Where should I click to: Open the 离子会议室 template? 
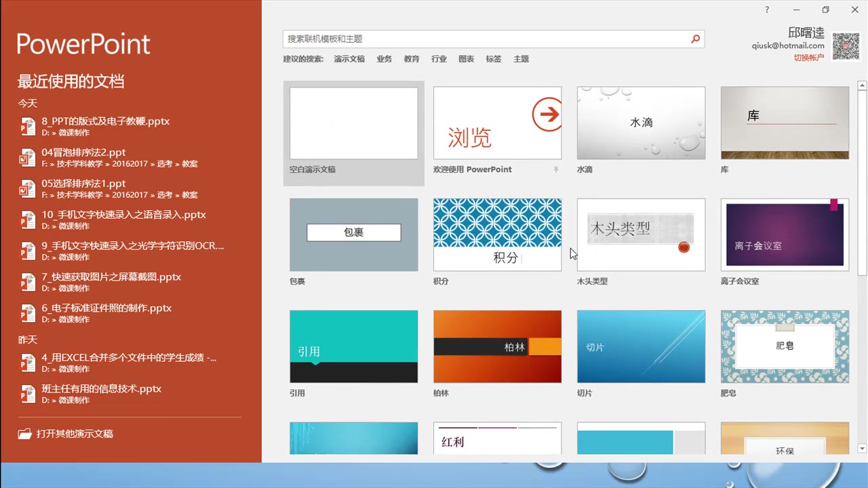point(785,234)
